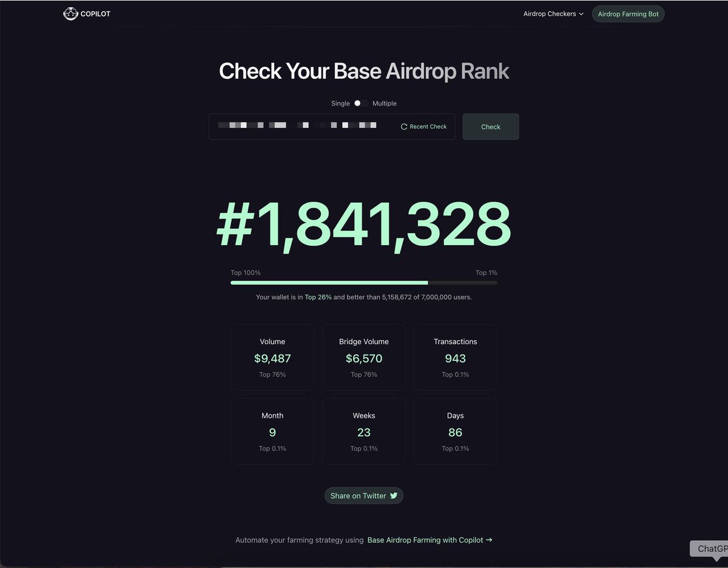Screen dimensions: 728x568
Task: Click the ChatGPT tooltip at bottom right
Action: point(710,549)
